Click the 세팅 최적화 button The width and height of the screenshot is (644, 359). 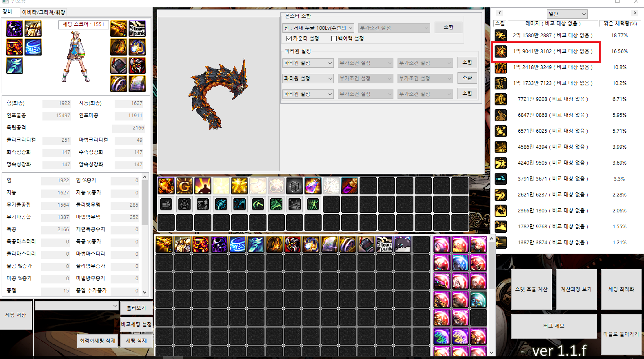coord(621,289)
